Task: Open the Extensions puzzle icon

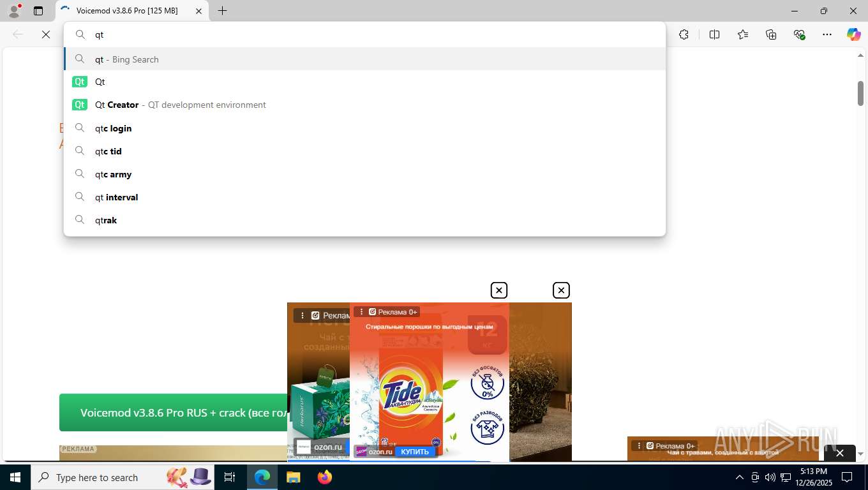Action: coord(684,34)
